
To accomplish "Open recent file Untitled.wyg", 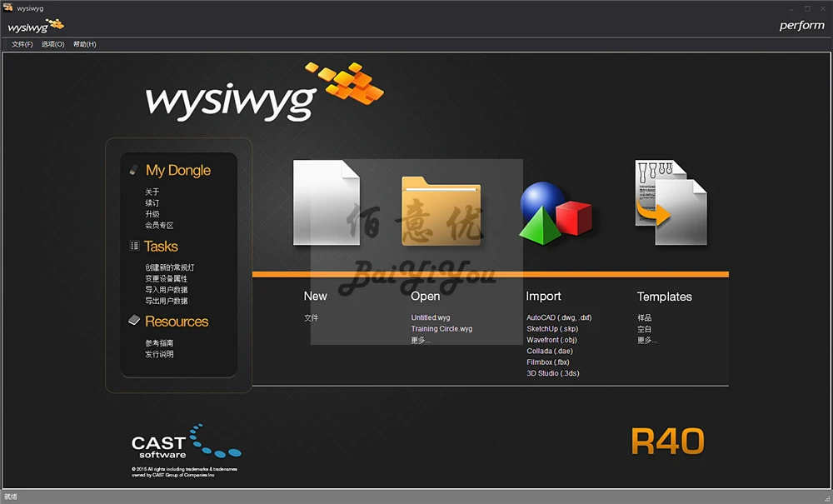I will (431, 317).
